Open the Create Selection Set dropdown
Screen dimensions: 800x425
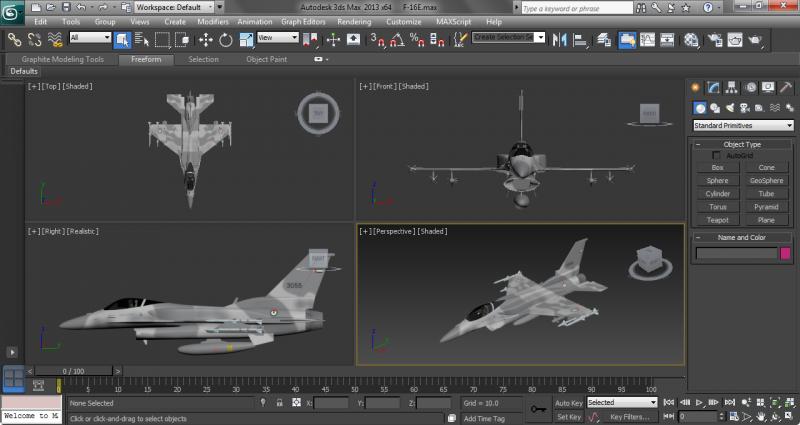coord(509,37)
